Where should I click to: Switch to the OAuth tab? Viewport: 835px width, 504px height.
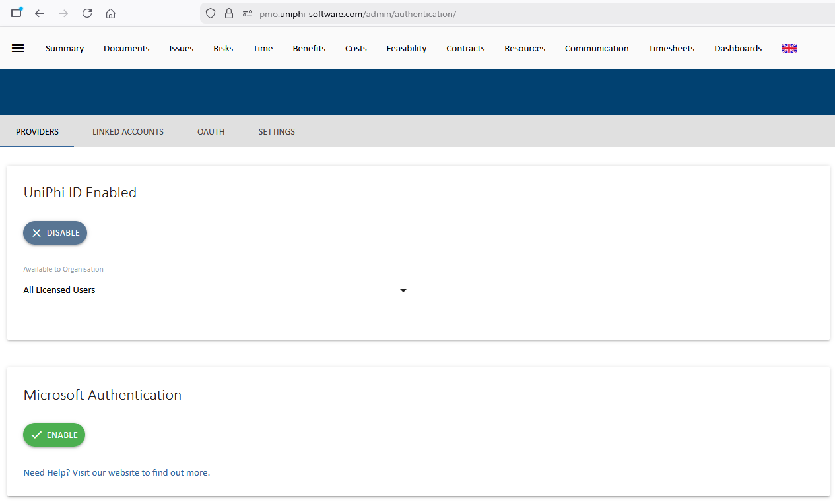click(211, 131)
